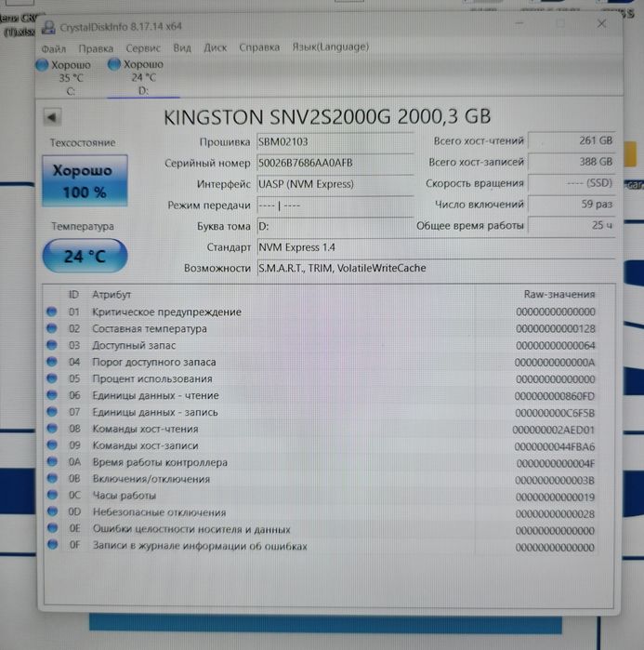Select the Доступный запас row
644x650 pixels.
(x=322, y=345)
